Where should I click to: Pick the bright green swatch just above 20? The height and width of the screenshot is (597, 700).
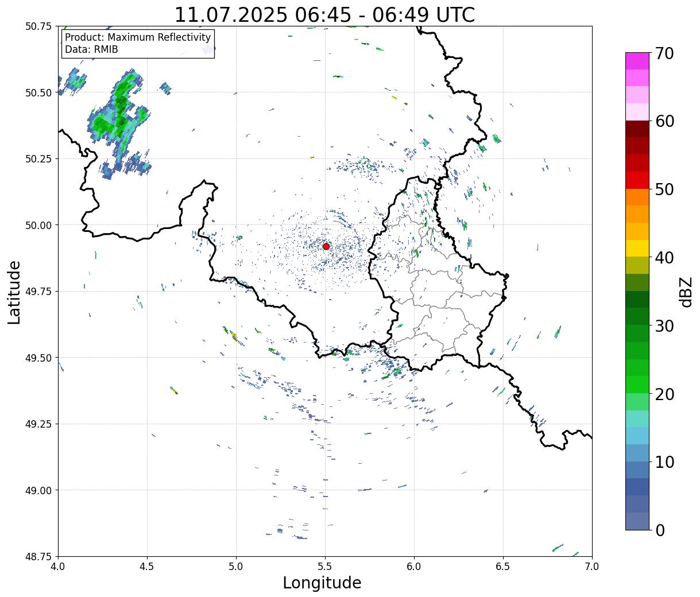(x=637, y=385)
